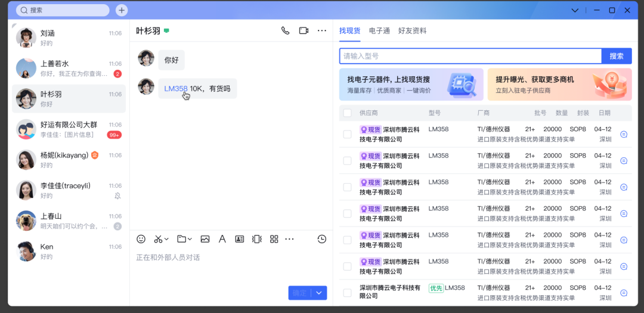Open chat with 李佳佳(traceyli)
The image size is (644, 313).
tap(69, 190)
